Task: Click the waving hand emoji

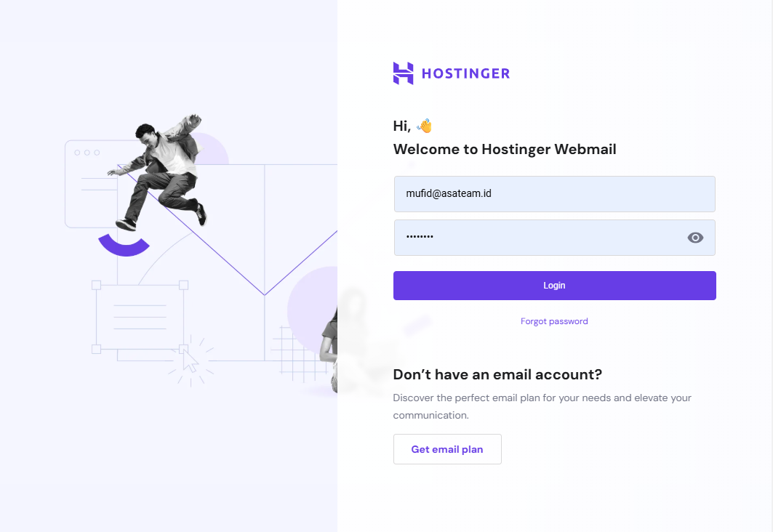Action: [x=425, y=126]
